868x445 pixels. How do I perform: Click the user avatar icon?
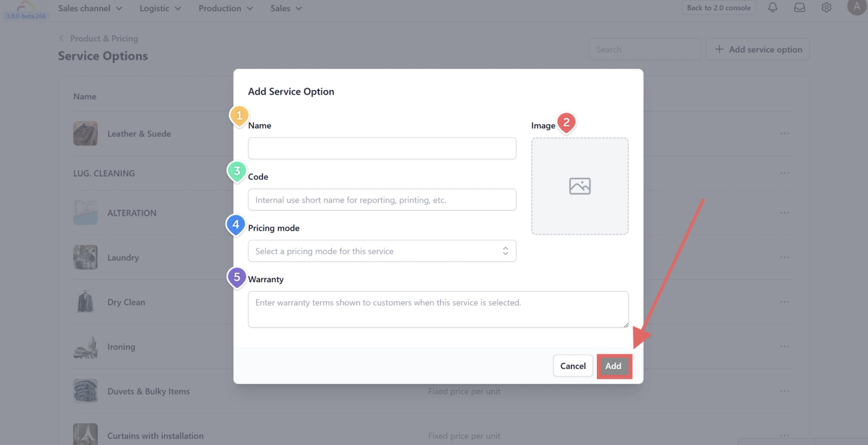click(x=857, y=7)
